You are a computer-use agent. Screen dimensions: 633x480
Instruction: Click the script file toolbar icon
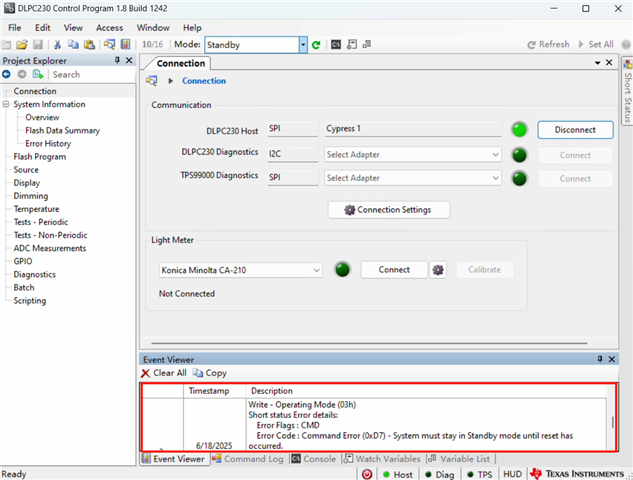click(352, 44)
